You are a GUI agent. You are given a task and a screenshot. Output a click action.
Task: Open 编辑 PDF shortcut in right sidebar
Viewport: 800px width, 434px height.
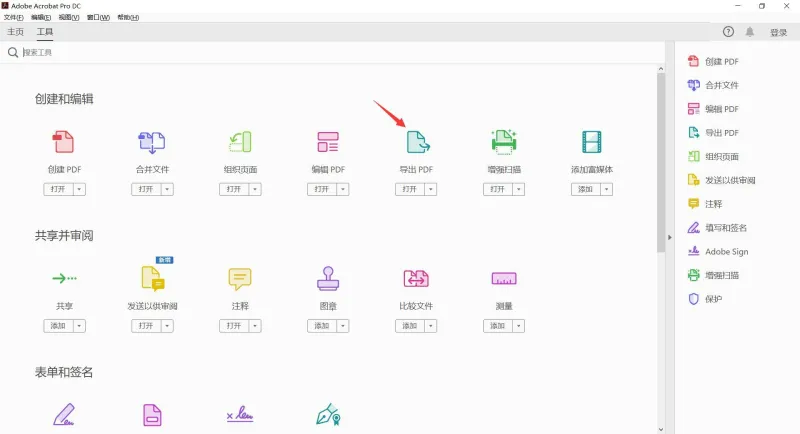point(713,109)
